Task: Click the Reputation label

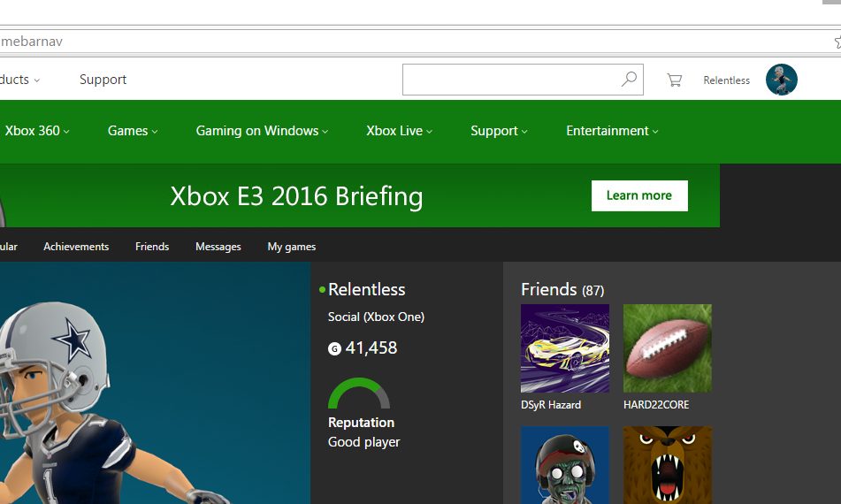Action: [361, 423]
